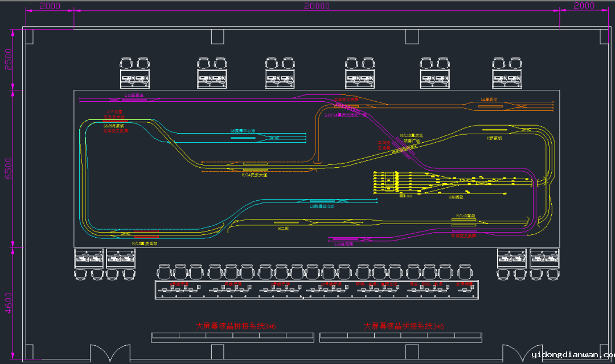Select the H depot yellow track yard

[450, 183]
